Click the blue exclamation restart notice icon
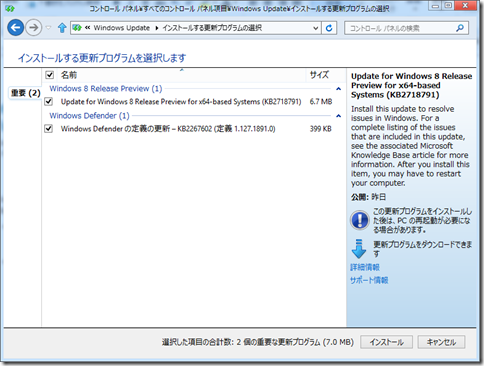 [359, 220]
